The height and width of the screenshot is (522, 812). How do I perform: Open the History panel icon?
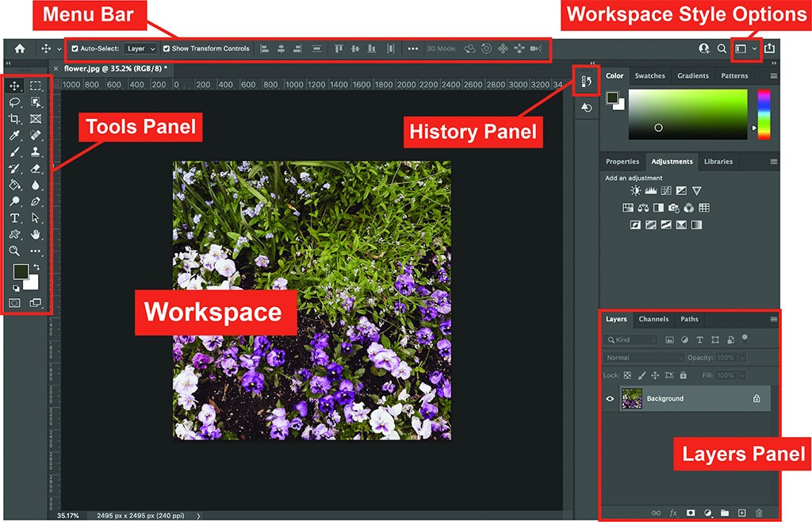pos(587,81)
